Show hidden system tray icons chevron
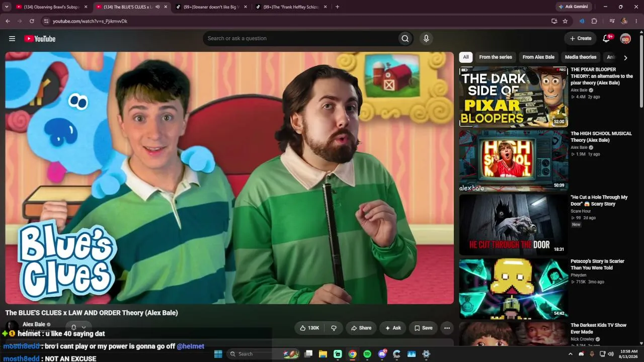 pyautogui.click(x=571, y=354)
